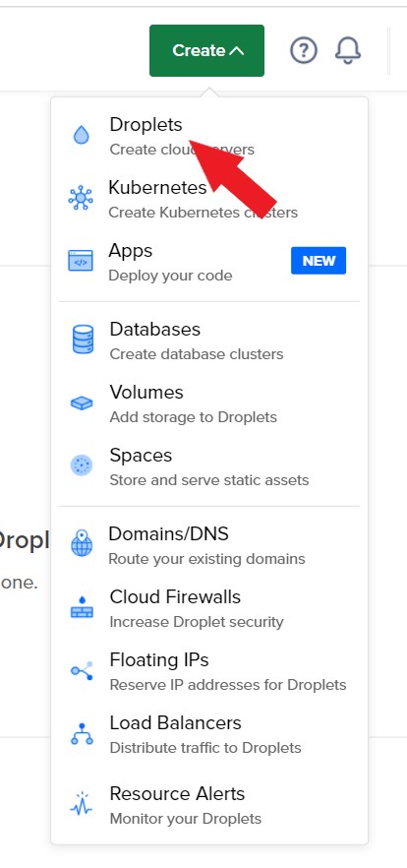407x868 pixels.
Task: Click 'Distribute traffic to Droplets' text
Action: tap(205, 748)
